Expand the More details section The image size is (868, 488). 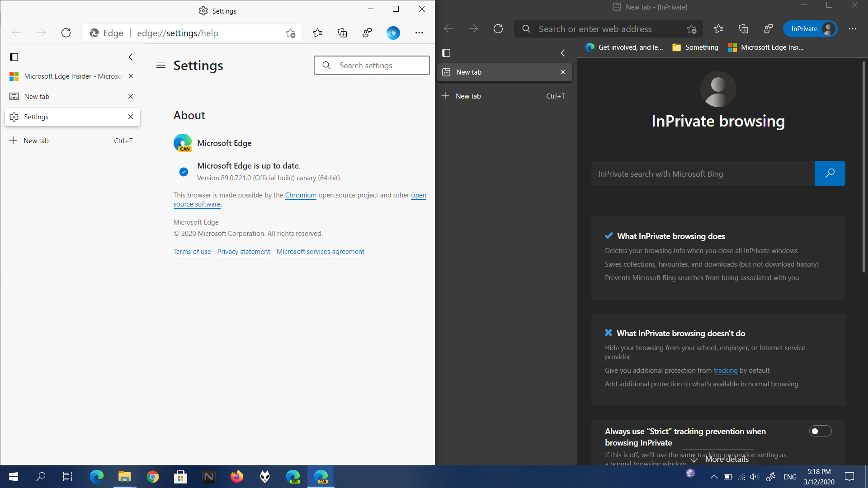tap(718, 459)
